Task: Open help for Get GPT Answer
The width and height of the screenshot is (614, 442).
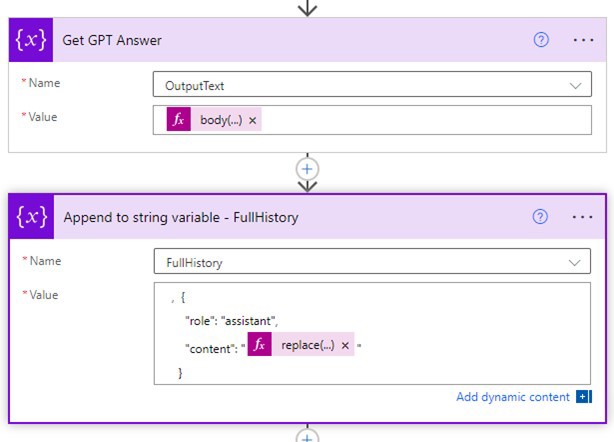Action: [541, 41]
